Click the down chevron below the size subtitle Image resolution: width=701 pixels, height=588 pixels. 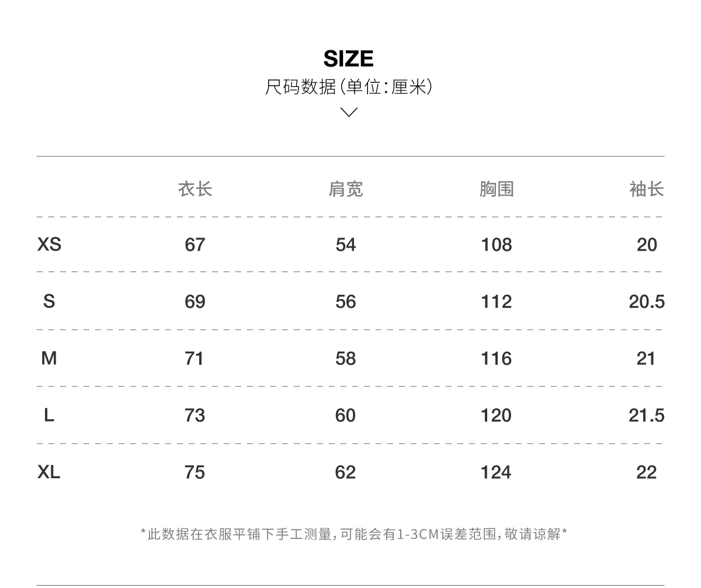pyautogui.click(x=349, y=112)
